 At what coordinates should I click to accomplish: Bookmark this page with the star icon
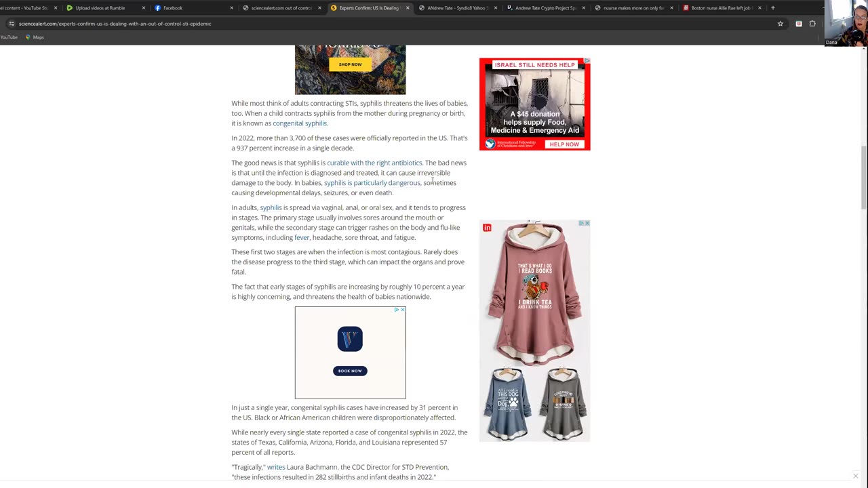click(781, 24)
